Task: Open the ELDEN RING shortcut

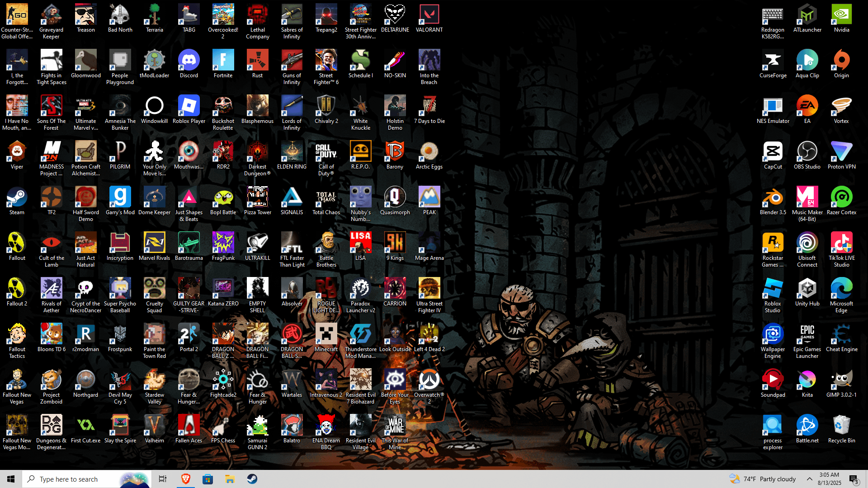Action: 292,155
